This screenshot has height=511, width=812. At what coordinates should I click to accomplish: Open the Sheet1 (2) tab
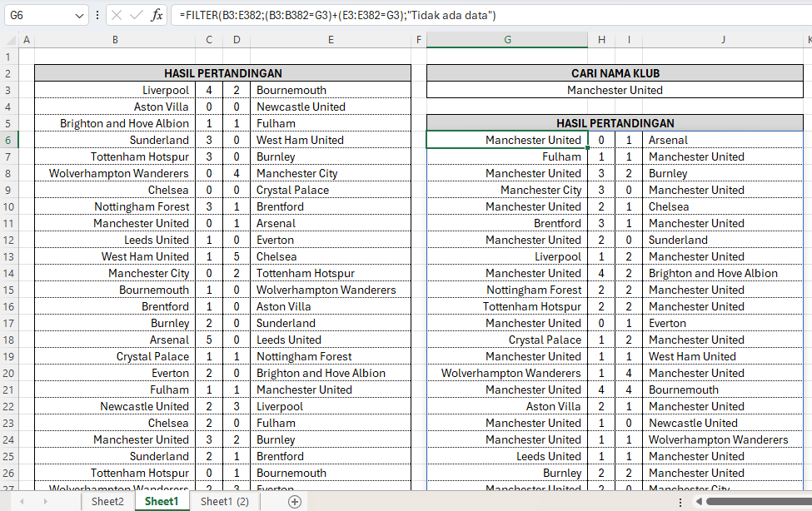coord(225,501)
